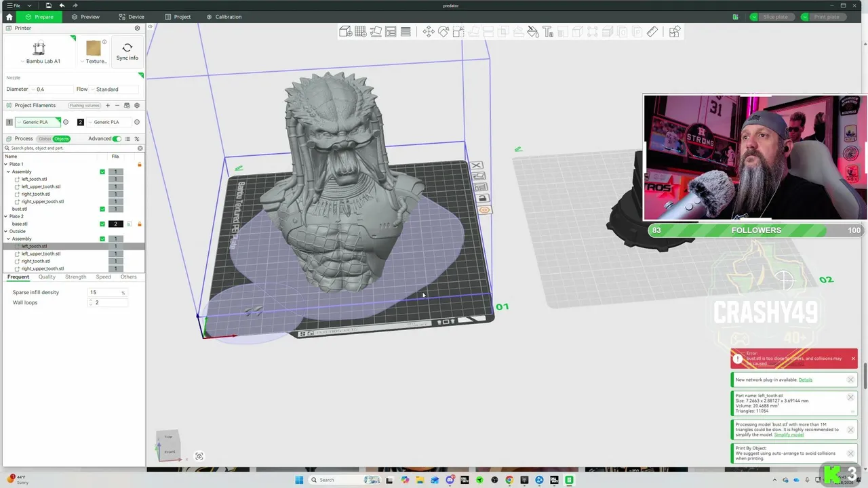Click the Undo arrow

click(x=62, y=5)
